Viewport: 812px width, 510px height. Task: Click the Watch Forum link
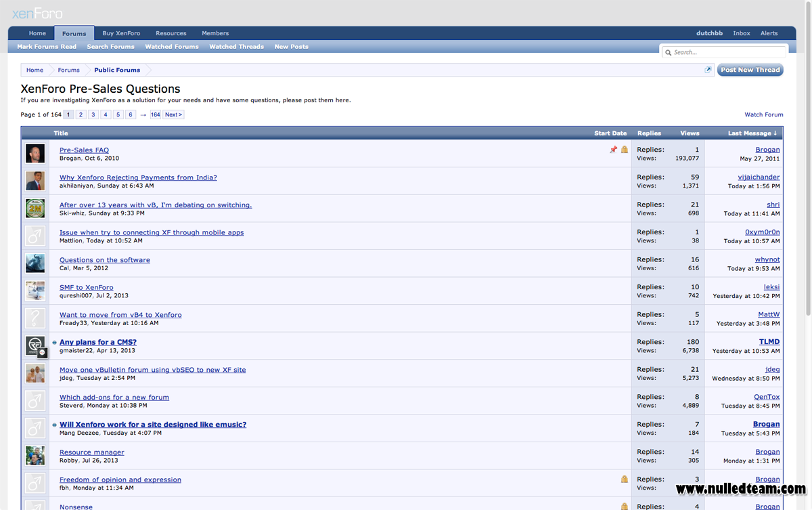tap(764, 114)
